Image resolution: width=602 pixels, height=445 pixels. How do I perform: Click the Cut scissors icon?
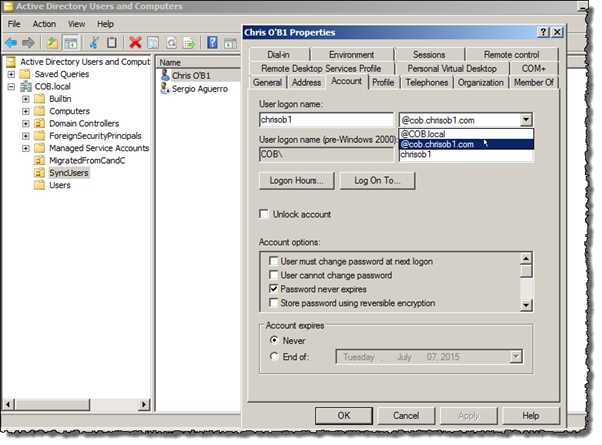(94, 43)
